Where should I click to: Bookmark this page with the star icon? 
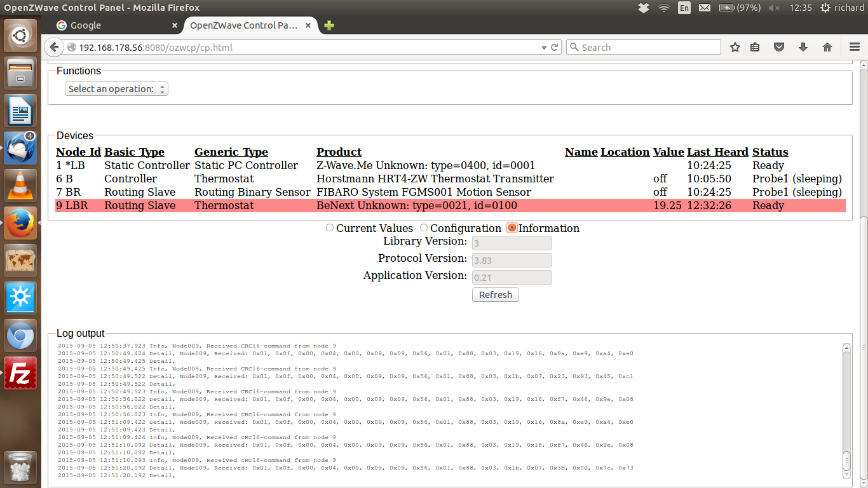click(735, 47)
